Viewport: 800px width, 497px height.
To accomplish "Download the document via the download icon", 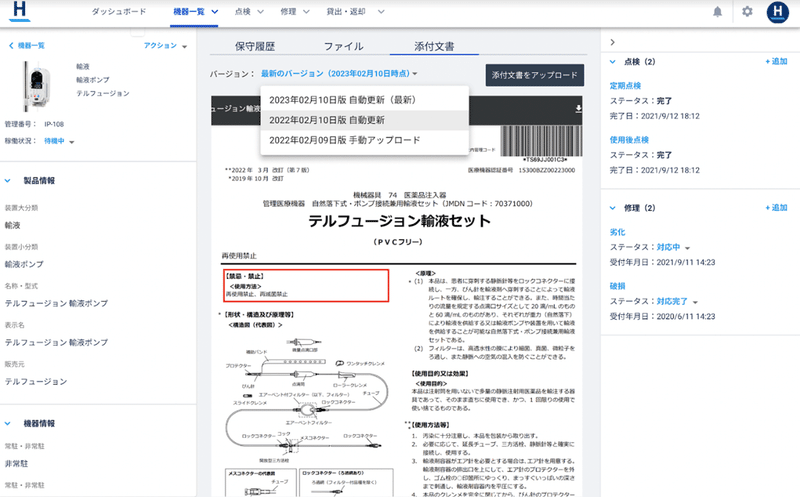I will (578, 109).
